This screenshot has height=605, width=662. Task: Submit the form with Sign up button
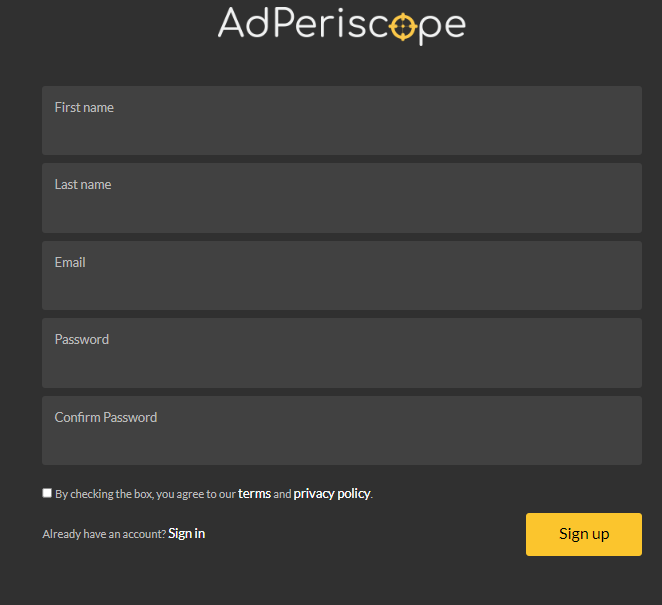pos(583,534)
